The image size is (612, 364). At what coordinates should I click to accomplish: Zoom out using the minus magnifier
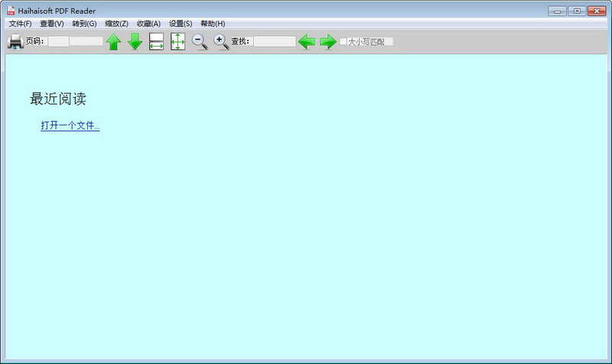click(x=200, y=41)
